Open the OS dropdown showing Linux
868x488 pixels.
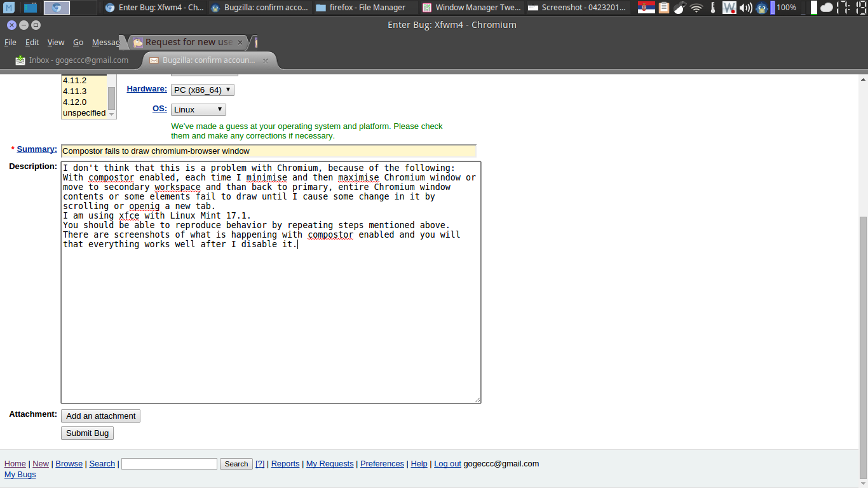tap(198, 109)
